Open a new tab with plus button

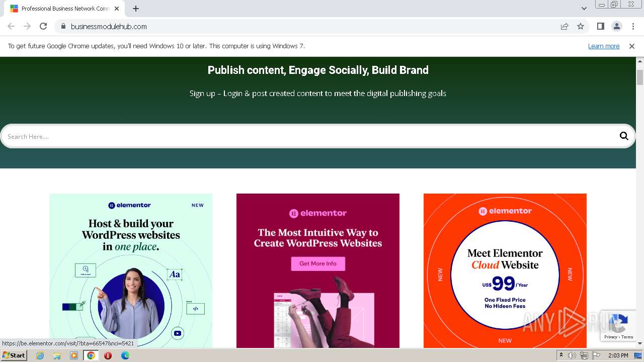[136, 9]
